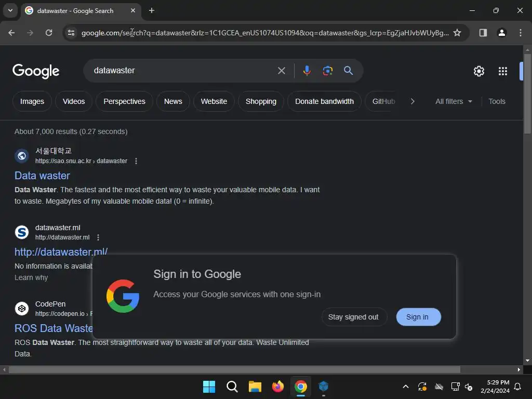Screen dimensions: 532x399
Task: Open the Chrome side panel
Action: [483, 33]
